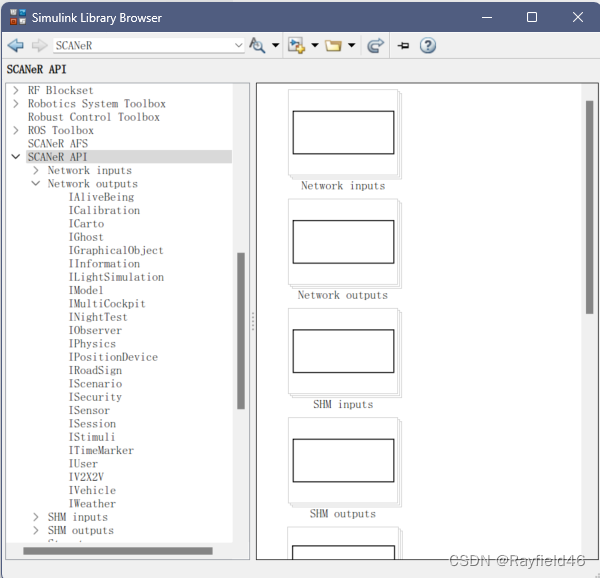Open the search options dropdown arrow
Image resolution: width=600 pixels, height=578 pixels.
(x=276, y=46)
